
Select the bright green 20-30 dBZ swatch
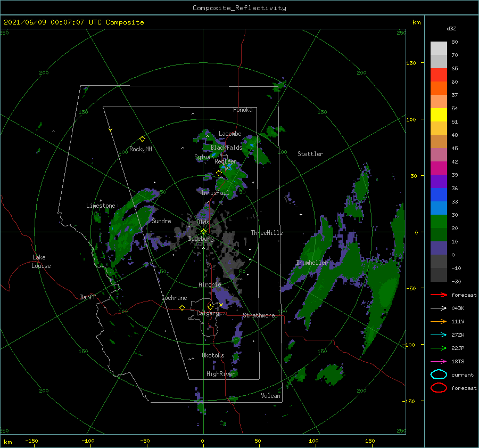[439, 222]
